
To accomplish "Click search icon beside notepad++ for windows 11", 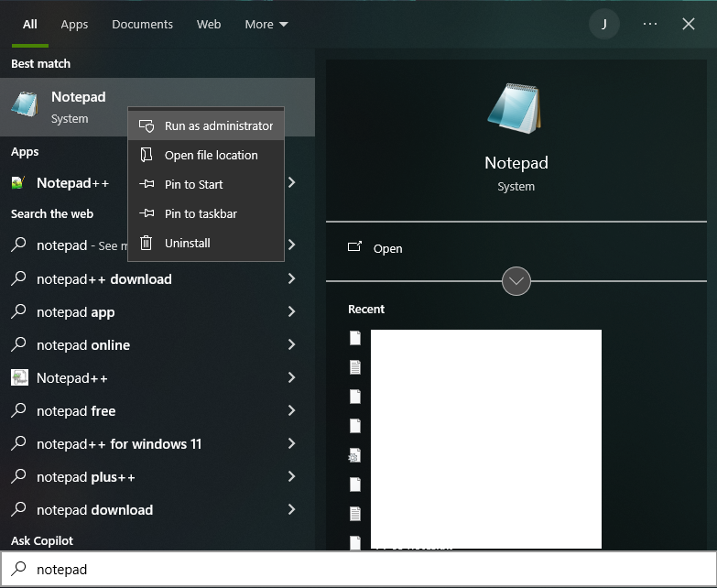I will pos(18,442).
